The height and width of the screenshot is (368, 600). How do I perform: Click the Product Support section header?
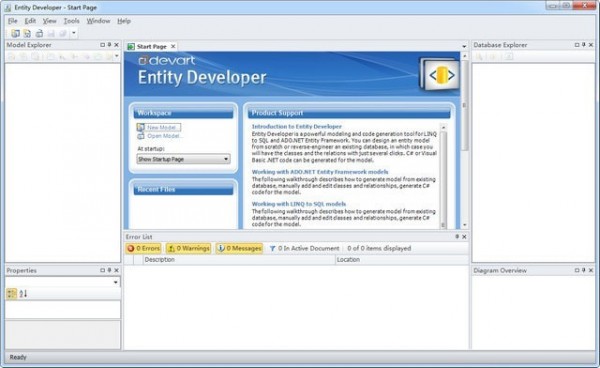349,113
